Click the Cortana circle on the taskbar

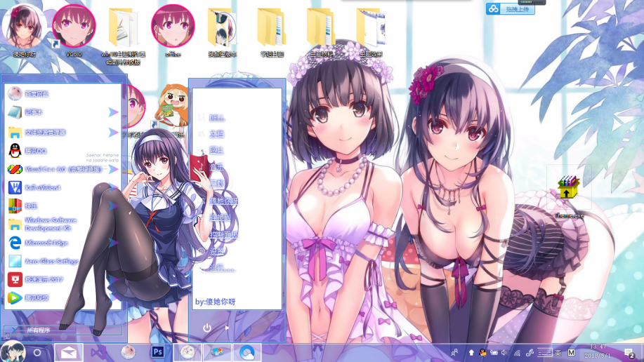(37, 353)
